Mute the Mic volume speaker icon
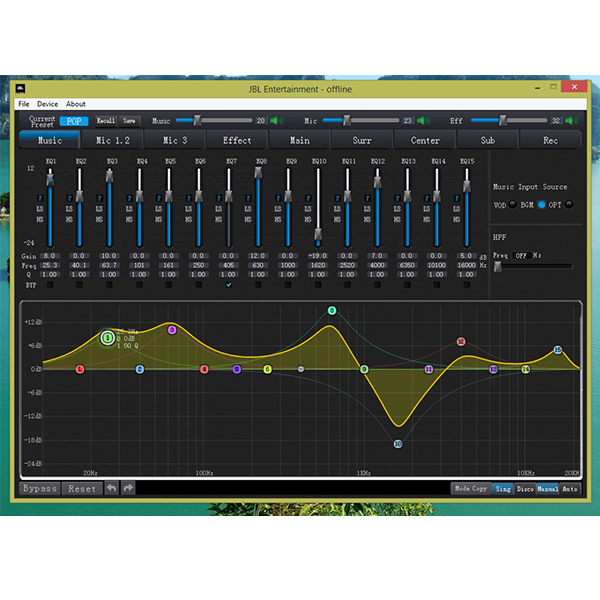The image size is (600, 600). pyautogui.click(x=423, y=121)
